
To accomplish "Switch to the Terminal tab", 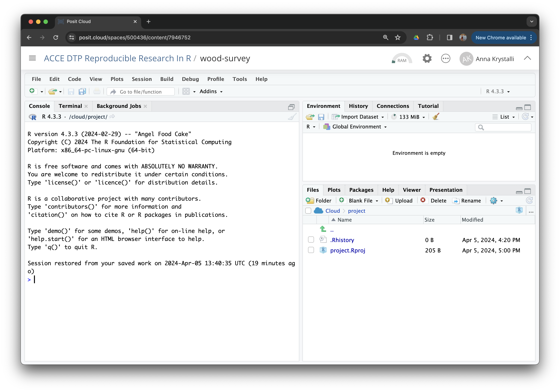I will coord(70,106).
